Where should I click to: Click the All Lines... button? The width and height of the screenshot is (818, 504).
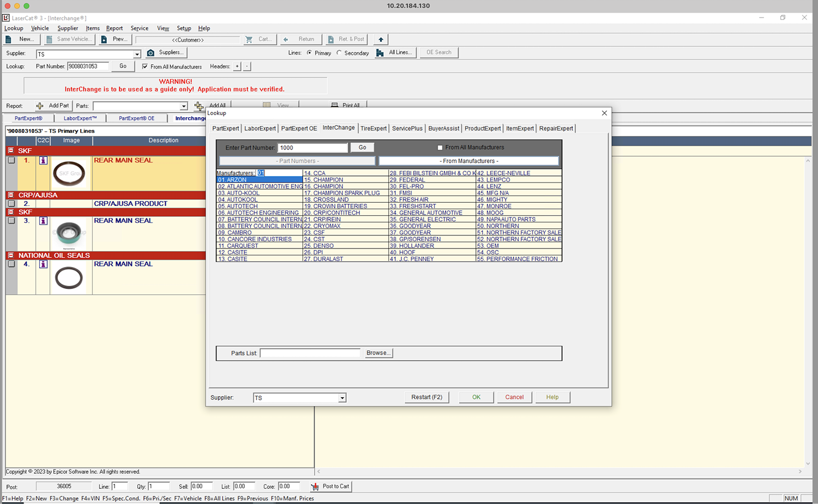[395, 53]
